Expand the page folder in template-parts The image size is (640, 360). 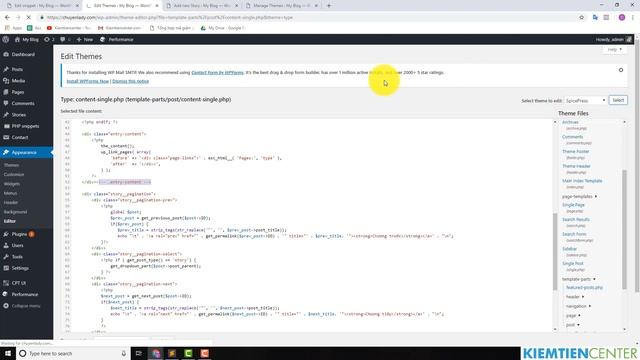tap(573, 316)
